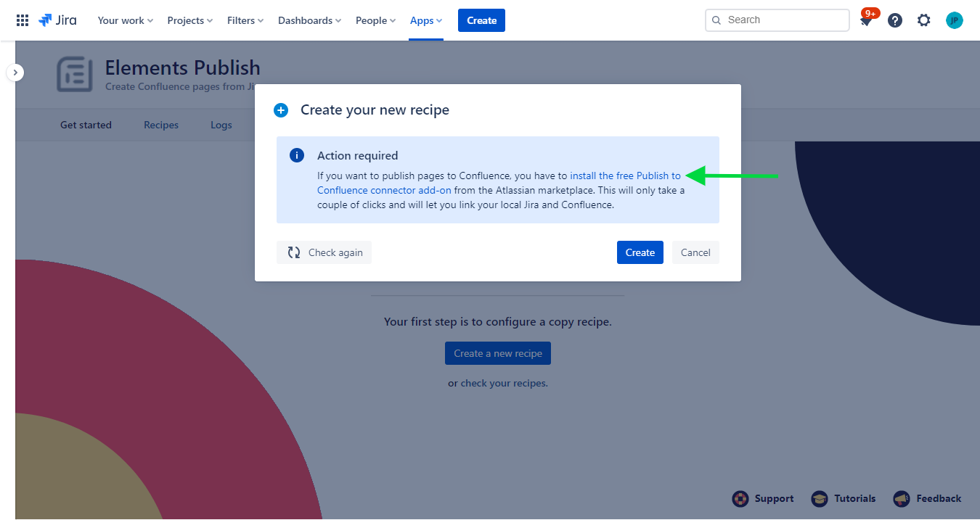Follow the install Publish to Confluence connector link

tap(624, 176)
